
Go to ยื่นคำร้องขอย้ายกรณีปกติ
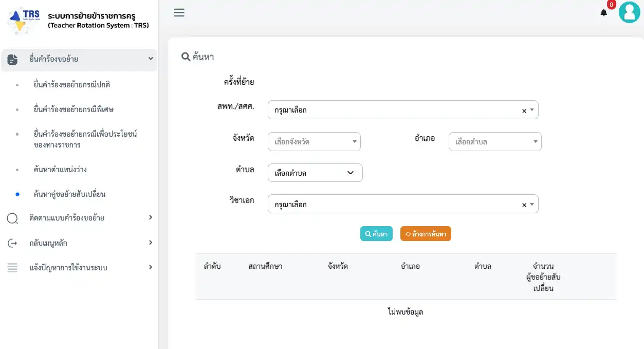pos(71,84)
